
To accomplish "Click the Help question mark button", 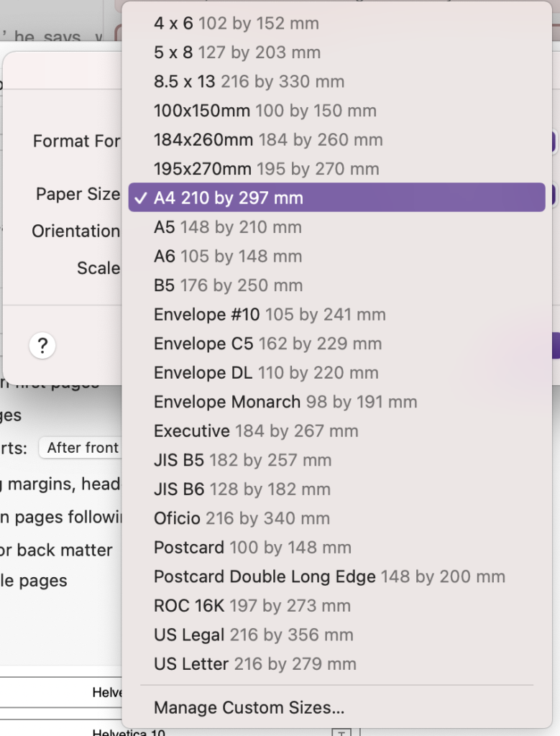I will click(42, 346).
